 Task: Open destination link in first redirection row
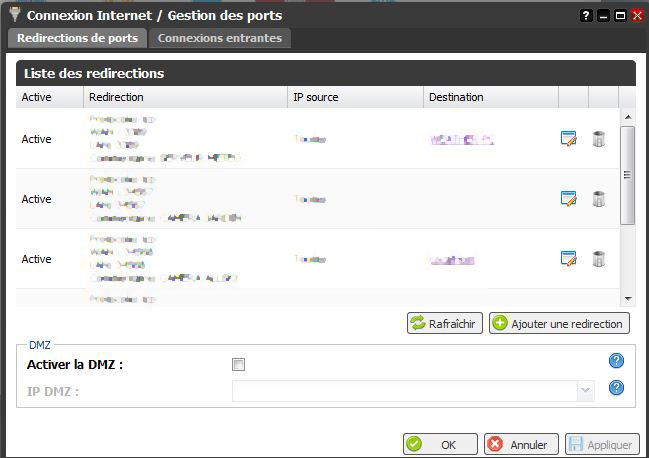[462, 140]
